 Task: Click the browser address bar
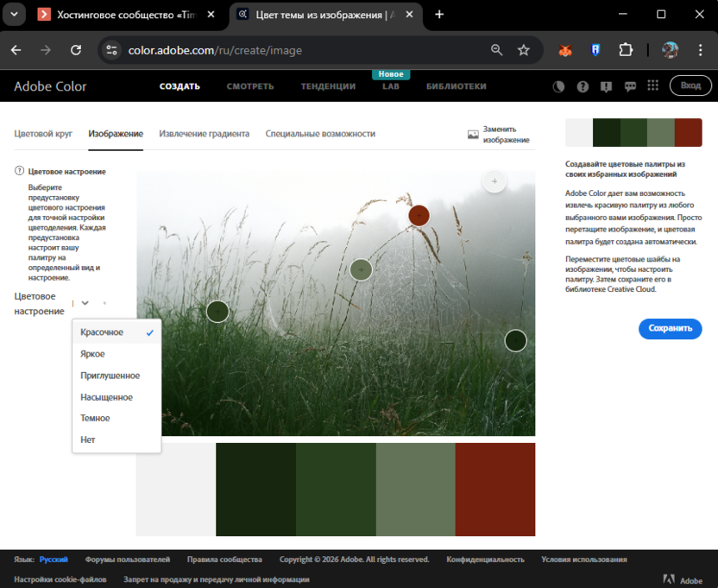[x=259, y=50]
